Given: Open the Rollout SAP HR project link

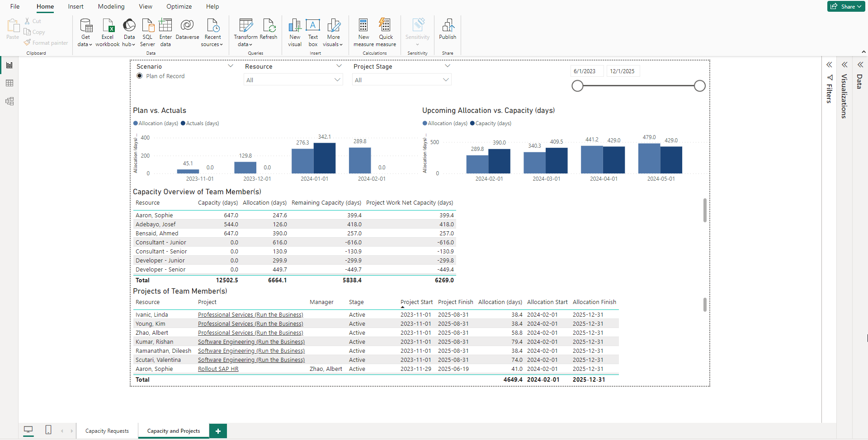Looking at the screenshot, I should pyautogui.click(x=218, y=369).
